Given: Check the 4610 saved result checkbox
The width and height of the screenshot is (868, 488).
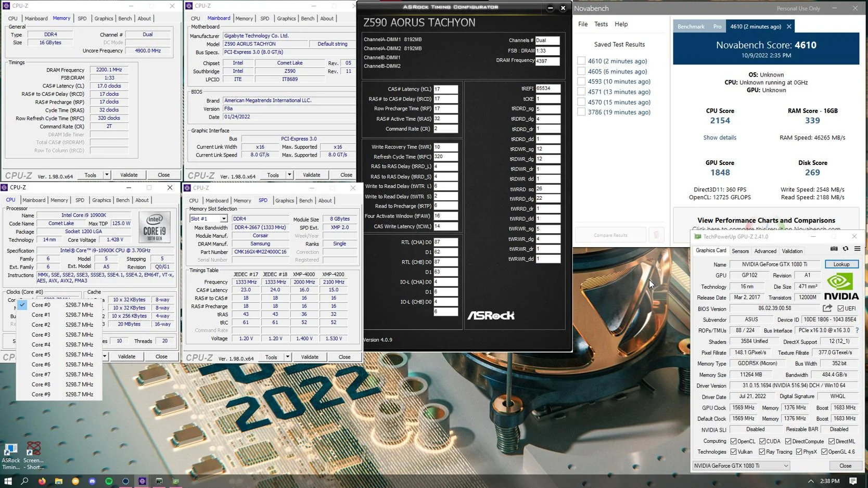Looking at the screenshot, I should pyautogui.click(x=581, y=61).
